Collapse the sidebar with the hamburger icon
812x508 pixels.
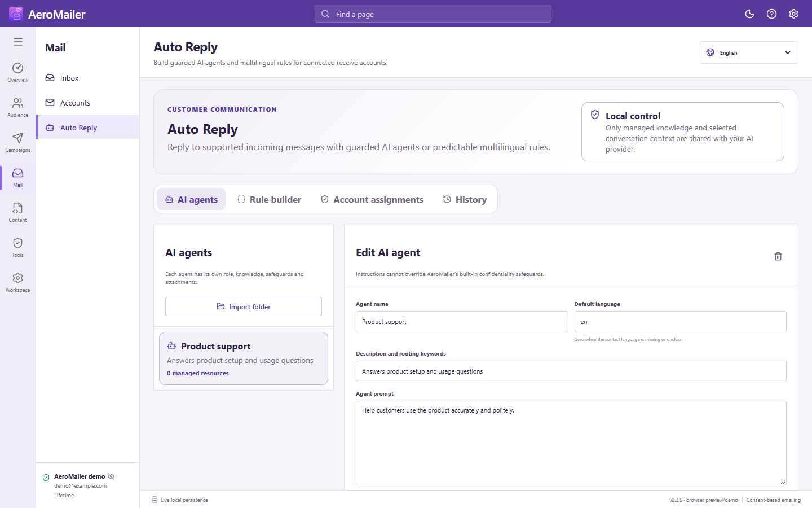pyautogui.click(x=18, y=42)
